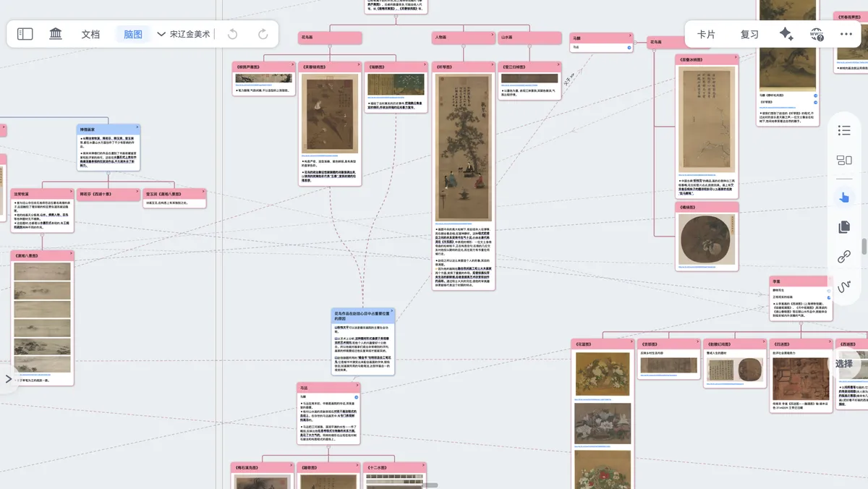
Task: Select the 择若芬《西湖十景》 node
Action: [x=109, y=194]
